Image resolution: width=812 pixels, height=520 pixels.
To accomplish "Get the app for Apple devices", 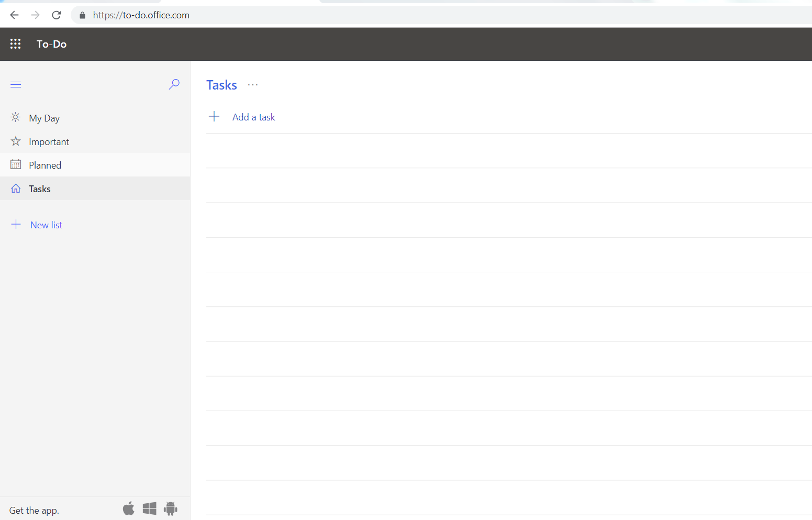I will pyautogui.click(x=129, y=508).
